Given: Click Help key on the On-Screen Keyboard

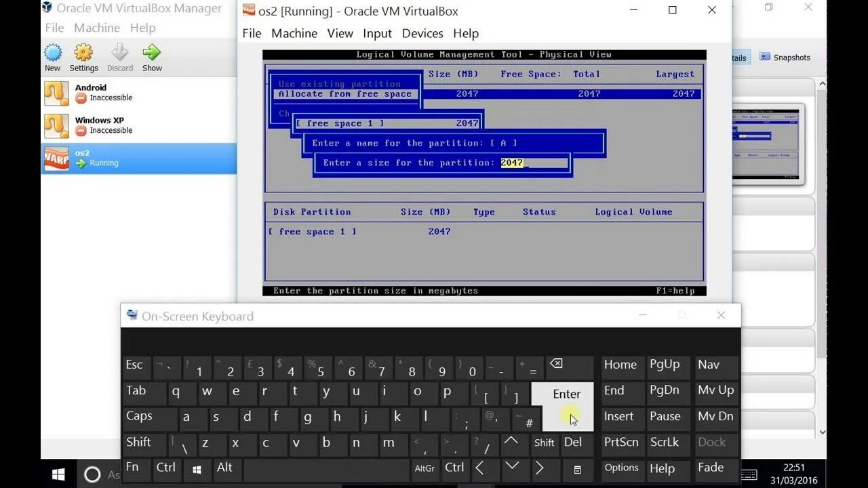Looking at the screenshot, I should 668,469.
